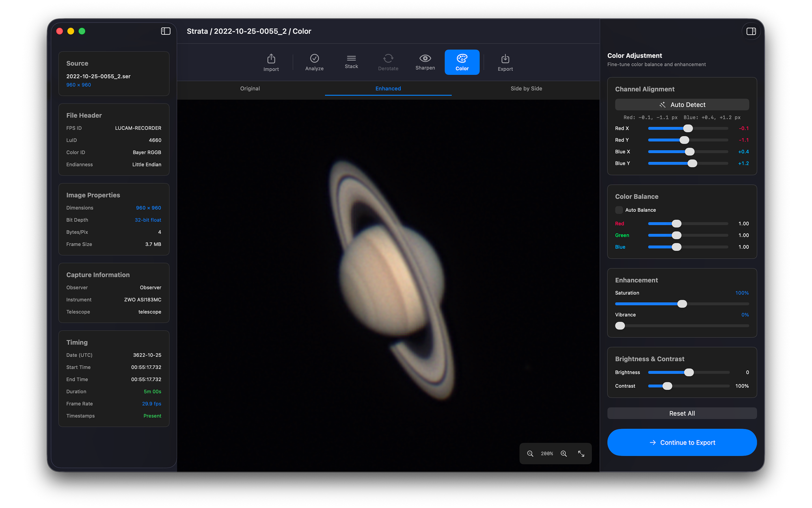The image size is (812, 508).
Task: Click the fit-to-view expand arrows icon
Action: (x=581, y=454)
